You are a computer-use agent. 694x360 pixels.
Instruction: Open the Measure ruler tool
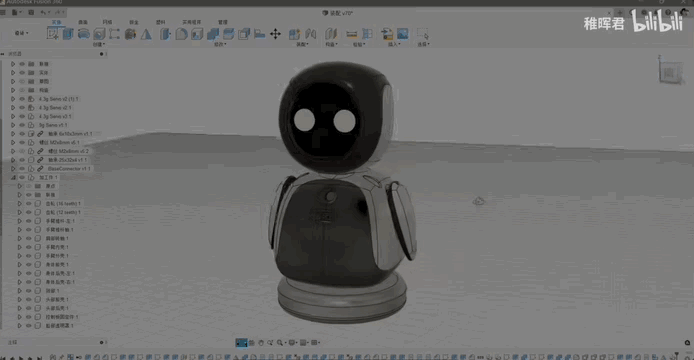tap(352, 34)
